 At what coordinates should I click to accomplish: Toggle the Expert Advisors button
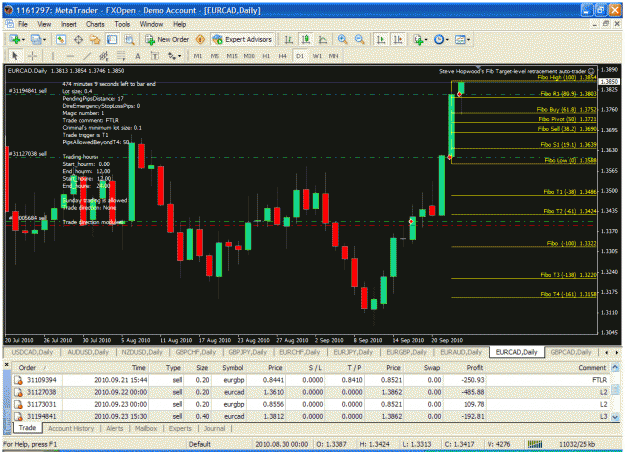(x=242, y=39)
